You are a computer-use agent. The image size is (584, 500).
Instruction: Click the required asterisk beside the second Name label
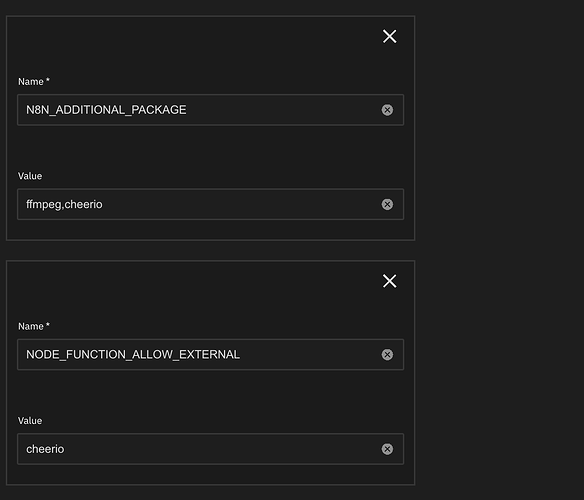pos(48,325)
